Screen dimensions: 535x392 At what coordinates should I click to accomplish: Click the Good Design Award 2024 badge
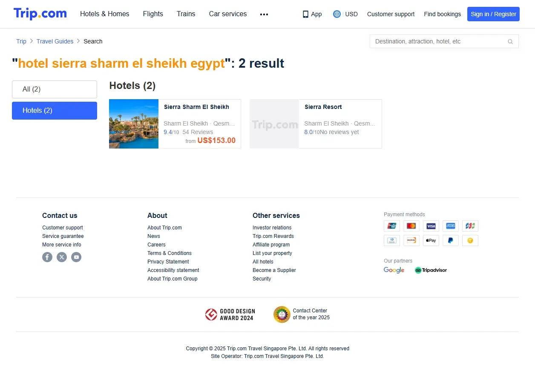click(229, 315)
